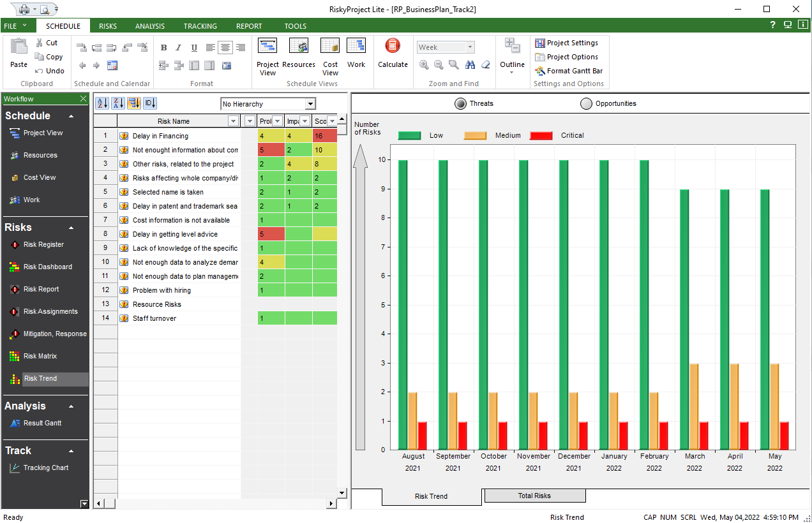The image size is (812, 523).
Task: Open Risk Dashboard in the sidebar
Action: pos(47,267)
